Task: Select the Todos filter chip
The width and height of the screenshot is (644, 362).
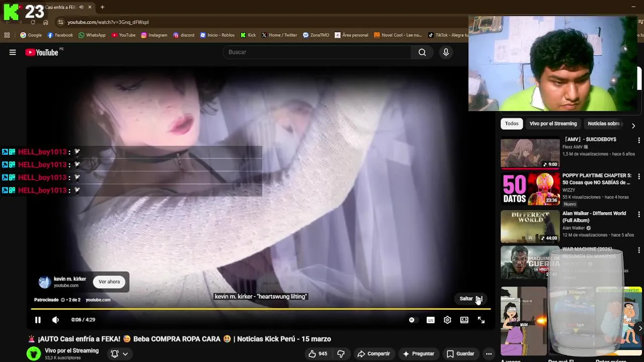Action: coord(512,124)
